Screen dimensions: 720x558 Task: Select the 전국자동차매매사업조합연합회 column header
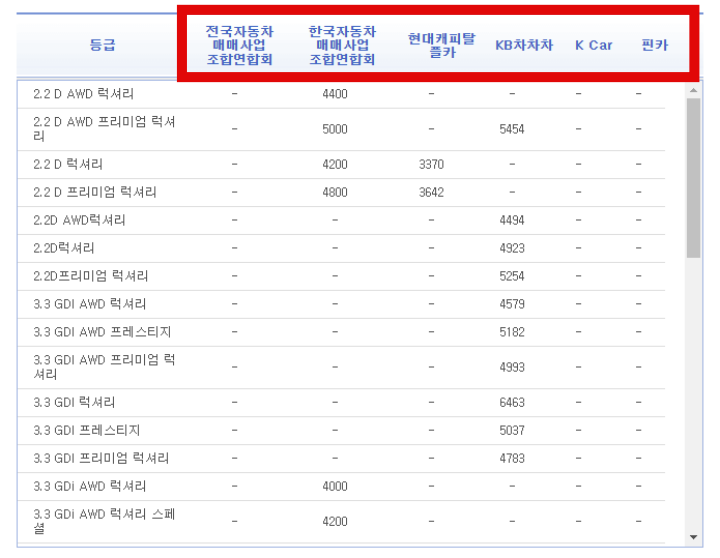tap(239, 45)
